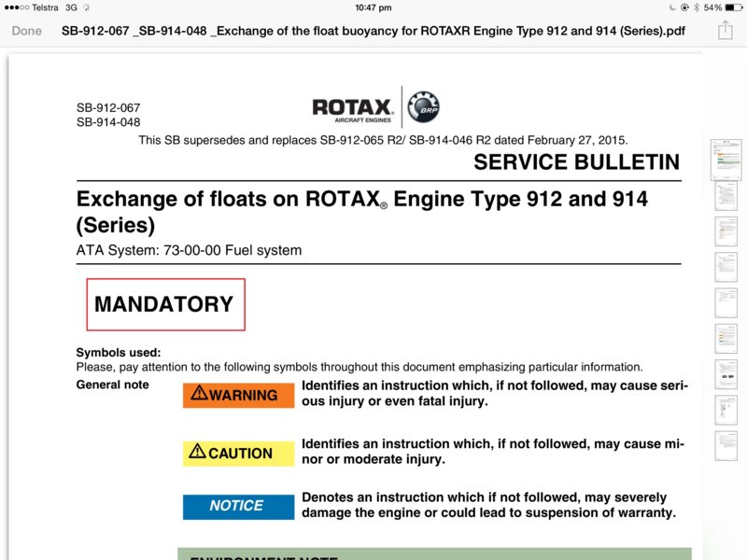Screen dimensions: 747x560
Task: Select the fifth page thumbnail
Action: pyautogui.click(x=726, y=302)
